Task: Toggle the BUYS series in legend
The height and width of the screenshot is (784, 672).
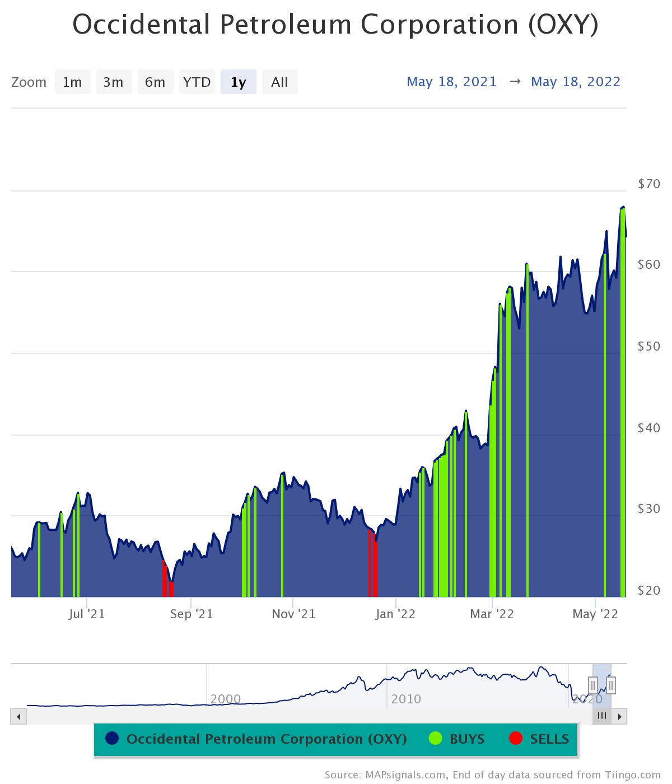Action: point(456,739)
